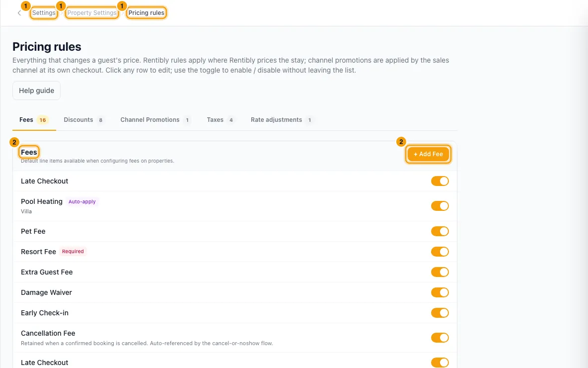Toggle the Early Check-in fee
This screenshot has width=588, height=368.
pos(440,312)
